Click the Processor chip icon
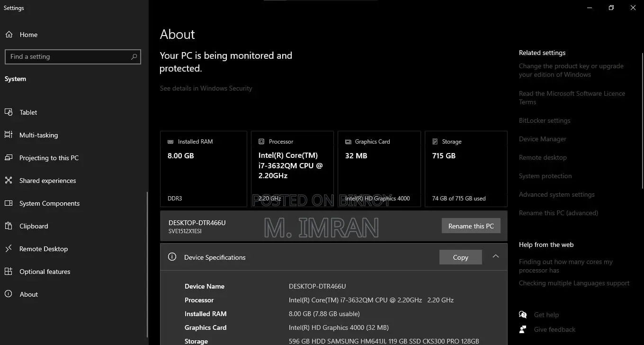 point(261,142)
